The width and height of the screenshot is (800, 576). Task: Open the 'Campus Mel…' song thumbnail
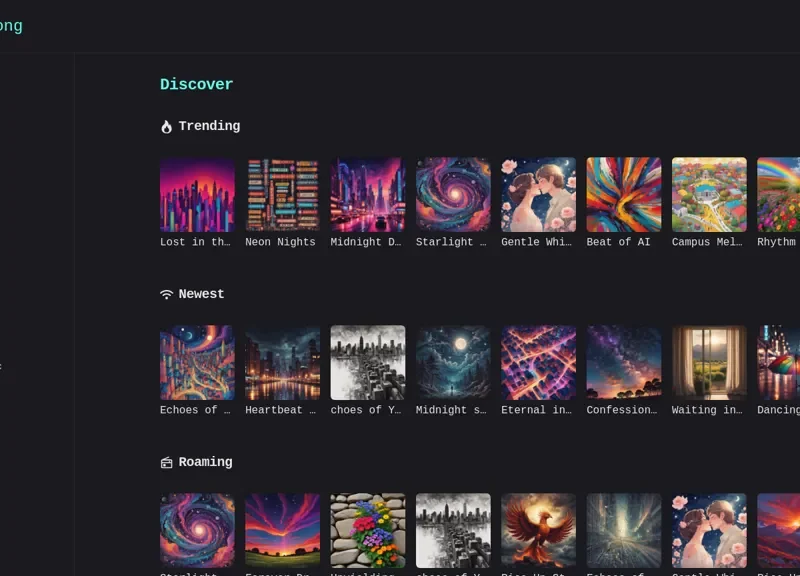tap(709, 194)
